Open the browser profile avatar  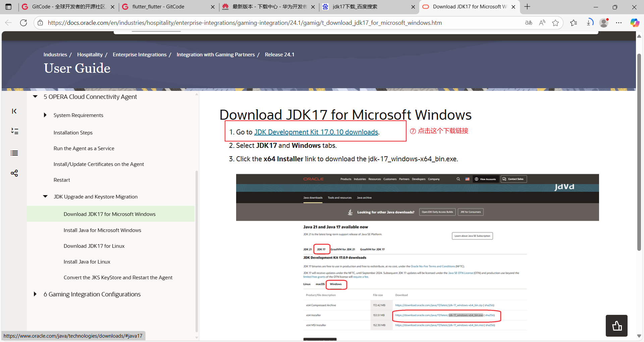pos(604,23)
